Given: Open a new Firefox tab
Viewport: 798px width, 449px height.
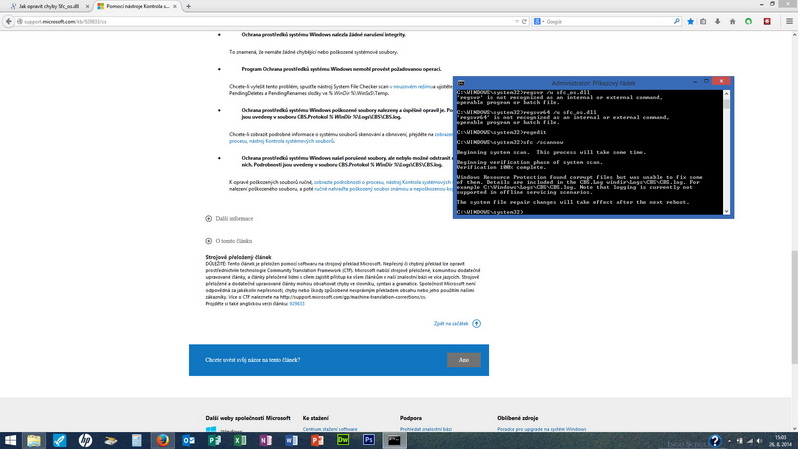Looking at the screenshot, I should [x=188, y=6].
